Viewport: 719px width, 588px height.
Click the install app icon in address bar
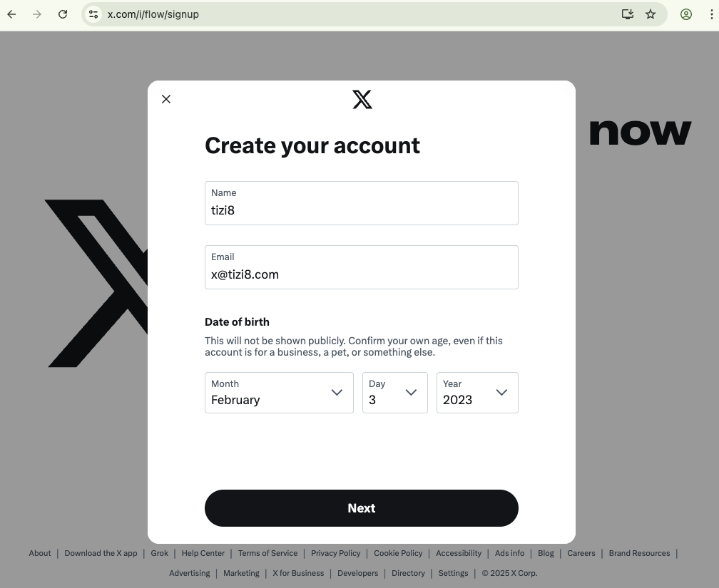627,14
